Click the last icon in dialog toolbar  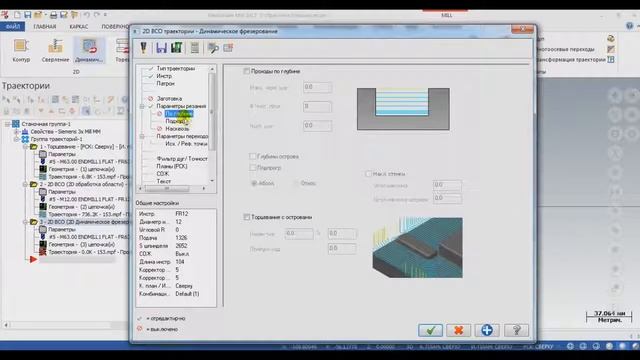[228, 48]
